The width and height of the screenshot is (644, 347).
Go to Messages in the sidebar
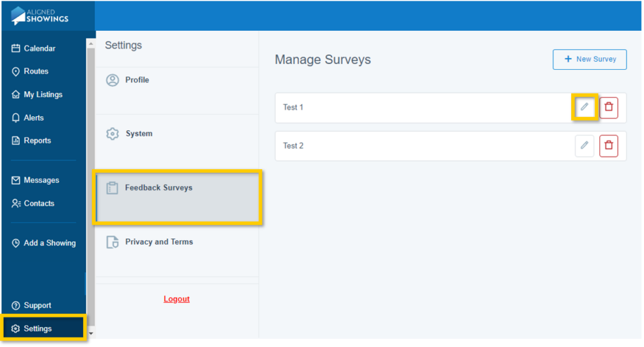pos(41,180)
